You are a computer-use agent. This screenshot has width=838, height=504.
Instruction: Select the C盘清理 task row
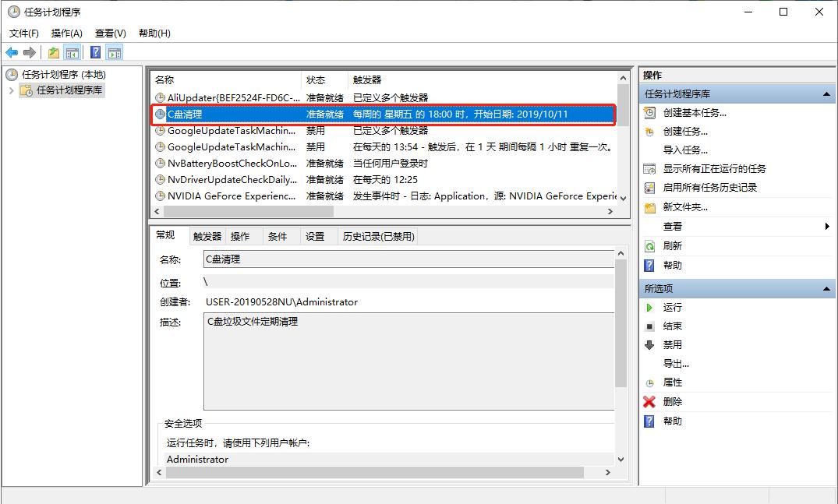[x=312, y=114]
